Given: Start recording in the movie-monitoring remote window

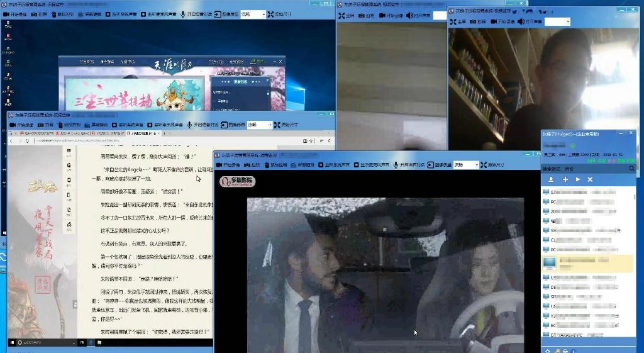Looking at the screenshot, I should [228, 165].
